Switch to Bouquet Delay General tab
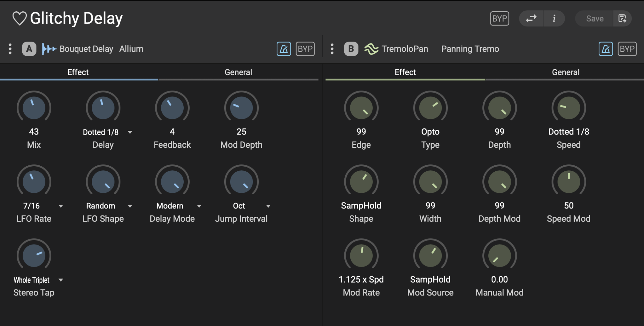Image resolution: width=644 pixels, height=326 pixels. pyautogui.click(x=238, y=73)
